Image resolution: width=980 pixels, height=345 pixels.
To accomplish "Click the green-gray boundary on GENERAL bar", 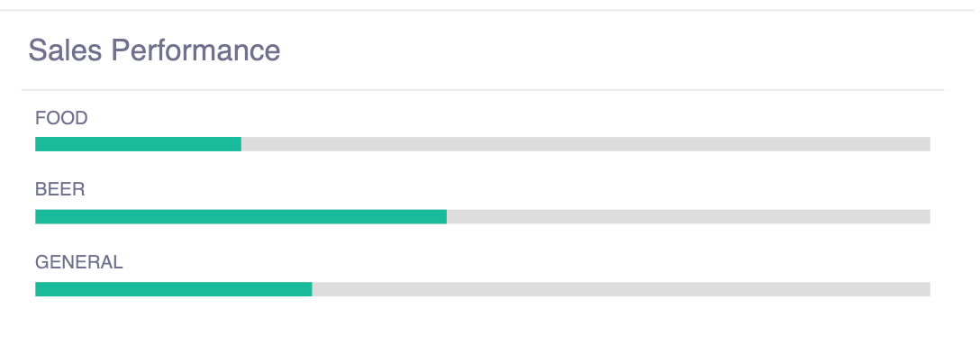I will 313,289.
